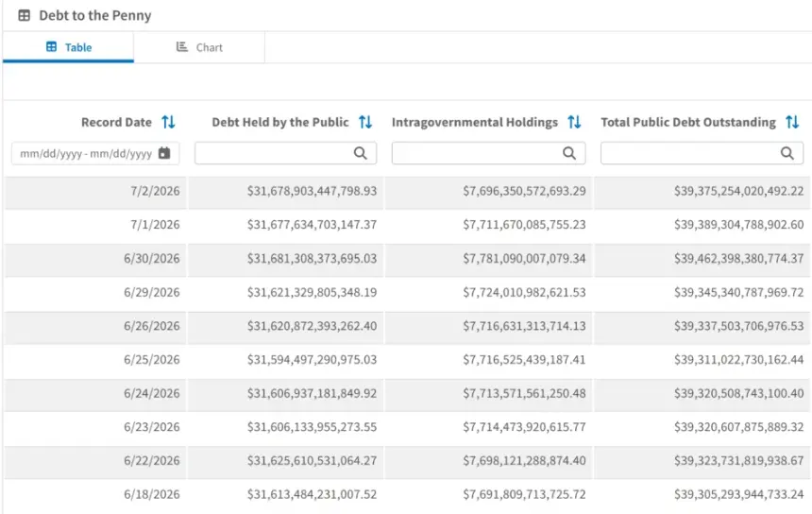
Task: Select the 7/2/2026 record row
Action: [x=407, y=191]
